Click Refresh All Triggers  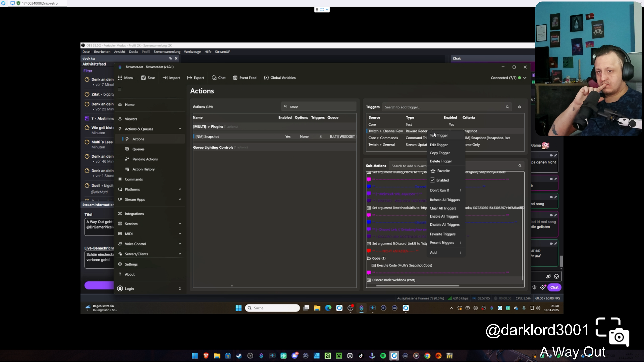[446, 200]
